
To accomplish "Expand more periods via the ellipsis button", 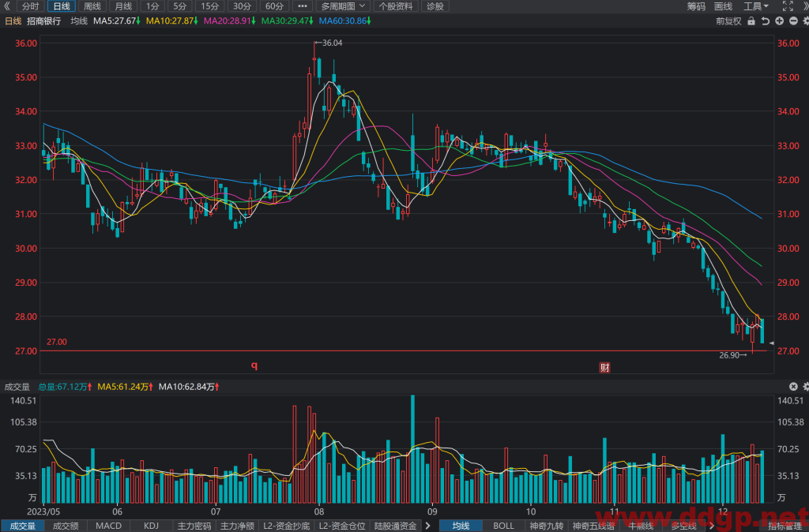I will [303, 6].
